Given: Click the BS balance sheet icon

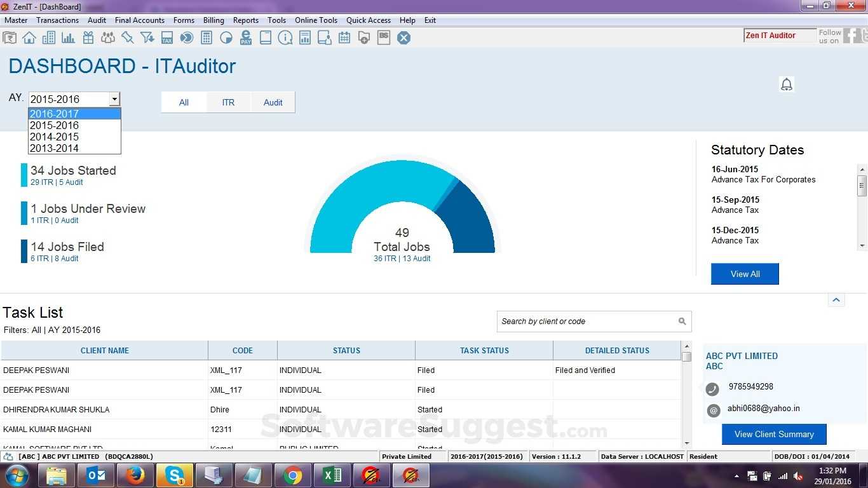Looking at the screenshot, I should click(383, 37).
